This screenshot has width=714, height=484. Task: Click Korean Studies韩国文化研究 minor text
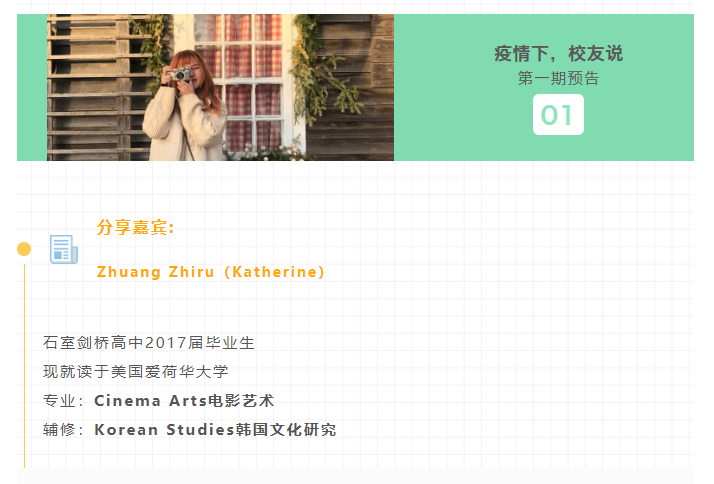(215, 430)
